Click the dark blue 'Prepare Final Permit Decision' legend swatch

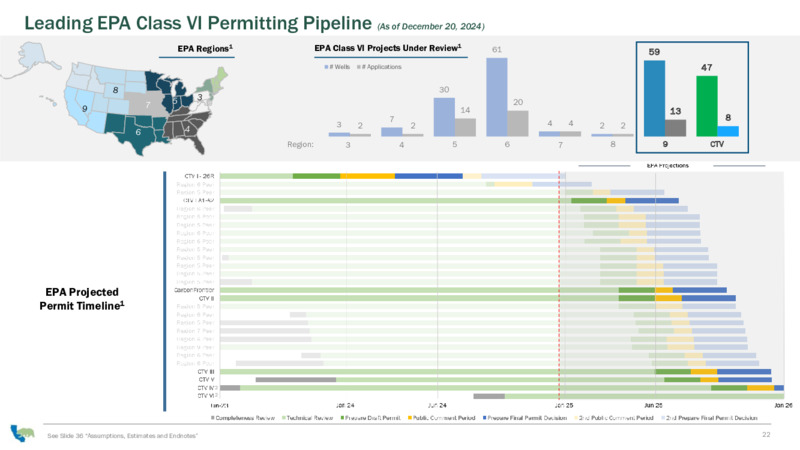(484, 418)
